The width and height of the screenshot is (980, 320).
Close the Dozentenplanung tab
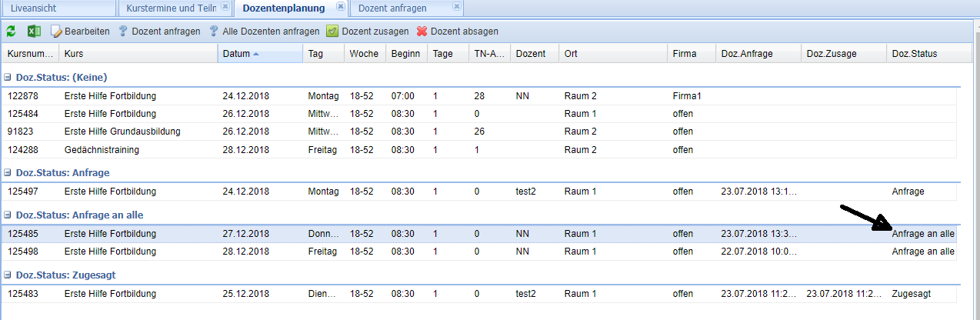click(341, 6)
